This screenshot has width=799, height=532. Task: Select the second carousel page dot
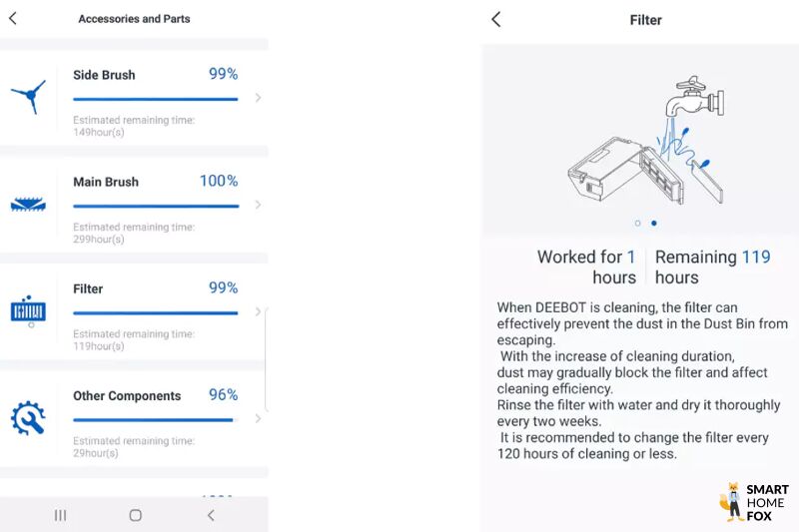coord(654,223)
